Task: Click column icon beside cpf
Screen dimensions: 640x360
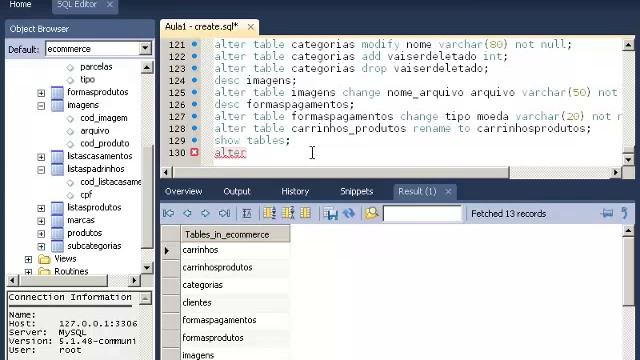Action: point(70,195)
